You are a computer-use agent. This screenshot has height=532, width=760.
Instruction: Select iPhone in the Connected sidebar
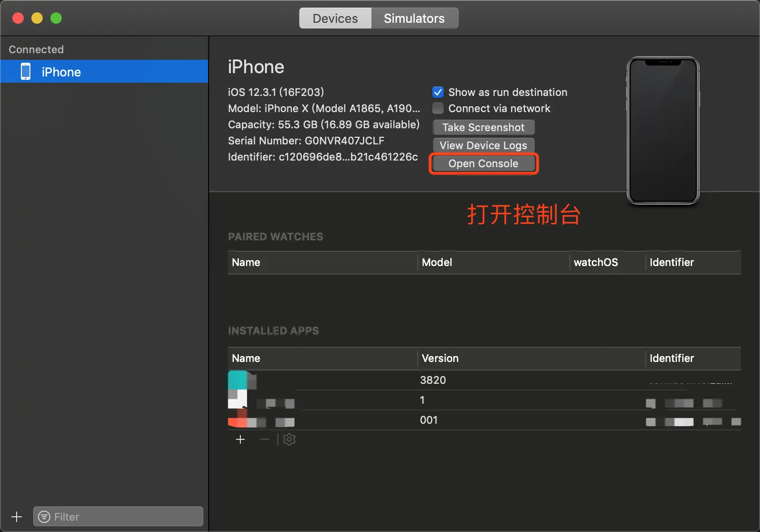tap(104, 72)
